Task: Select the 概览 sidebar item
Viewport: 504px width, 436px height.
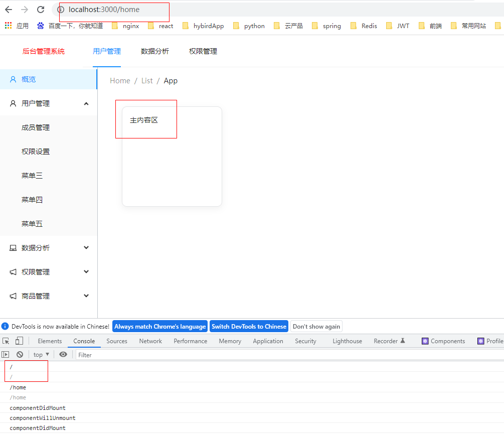Action: (x=48, y=79)
